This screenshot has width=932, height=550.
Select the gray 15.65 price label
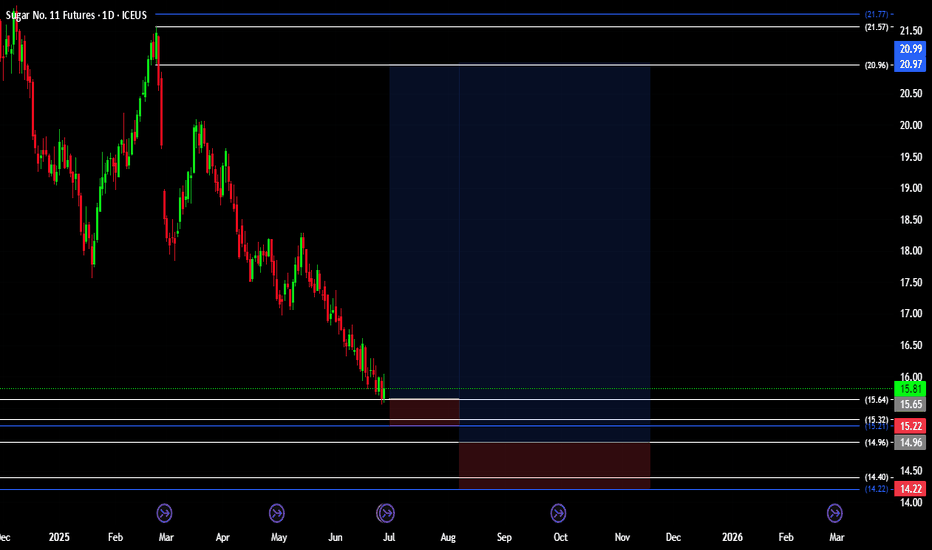910,404
